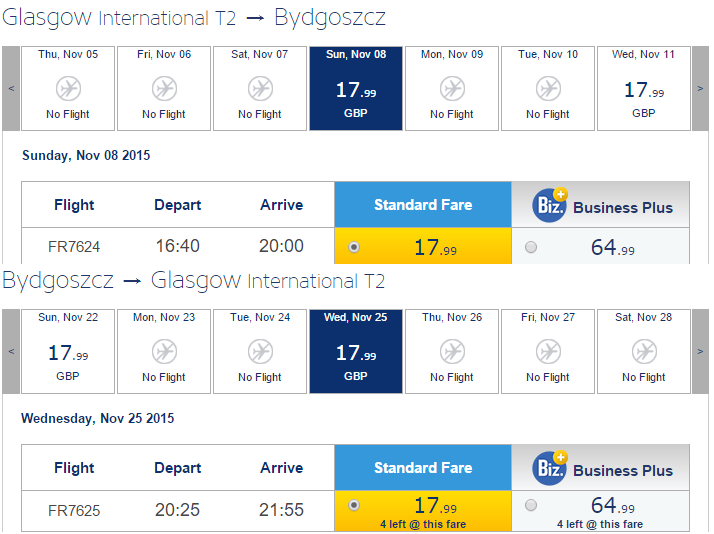The height and width of the screenshot is (534, 714).
Task: Choose Wed, Nov 11 outbound date tab
Action: pos(644,88)
